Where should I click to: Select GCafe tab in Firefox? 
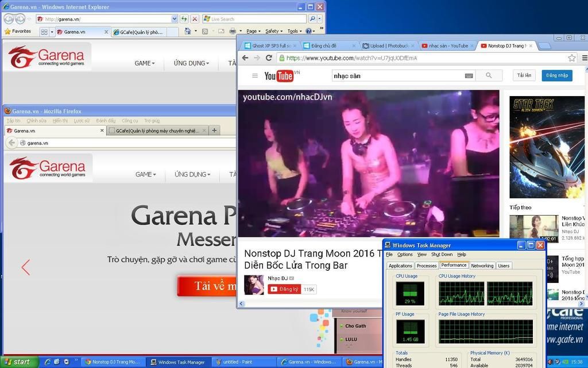[x=157, y=131]
